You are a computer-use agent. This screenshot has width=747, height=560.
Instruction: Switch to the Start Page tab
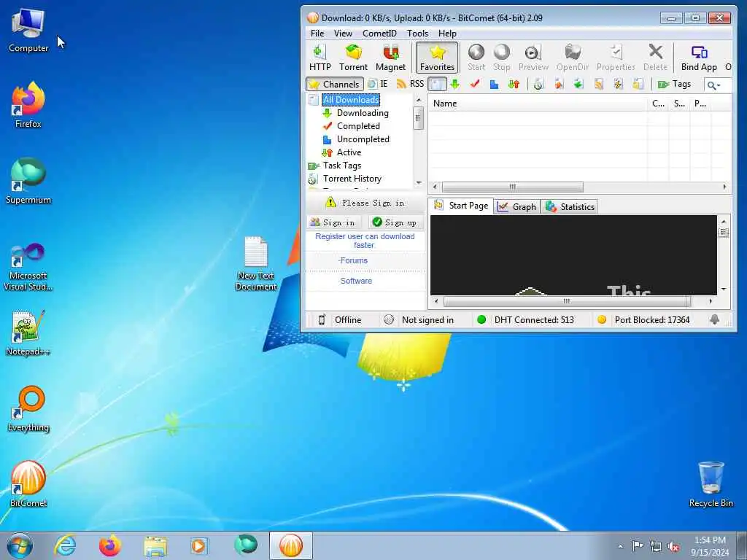pyautogui.click(x=461, y=206)
